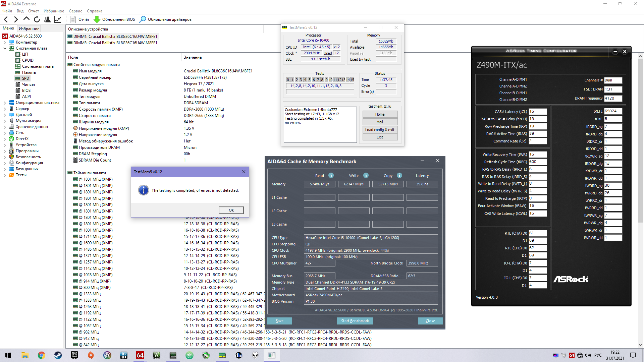This screenshot has height=362, width=644.
Task: Expand the Компьютер tree node
Action: point(5,42)
